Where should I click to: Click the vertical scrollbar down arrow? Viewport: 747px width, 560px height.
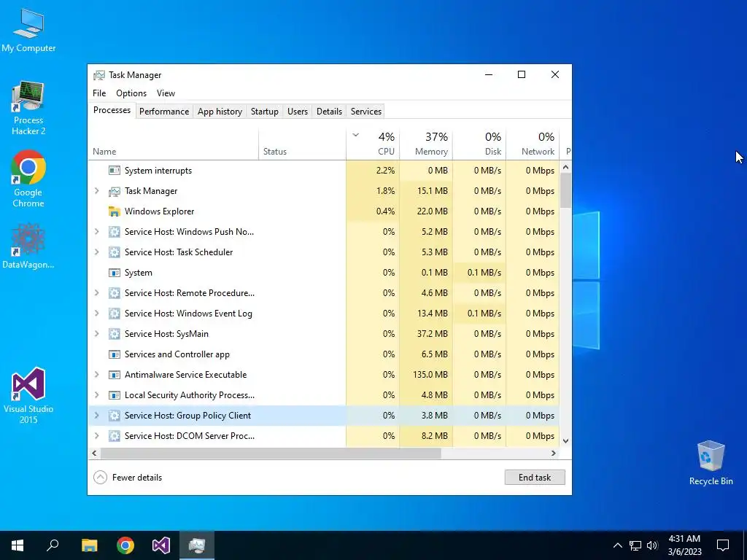click(565, 441)
